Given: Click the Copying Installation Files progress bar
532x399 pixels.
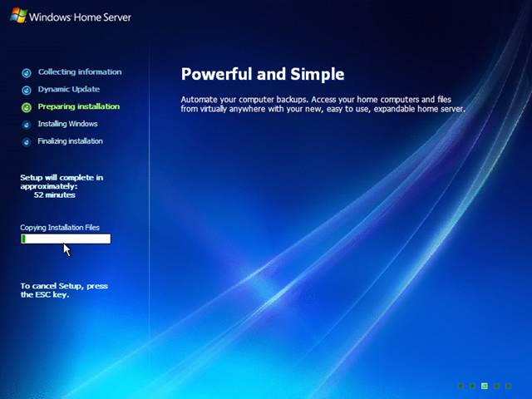Looking at the screenshot, I should pyautogui.click(x=66, y=239).
